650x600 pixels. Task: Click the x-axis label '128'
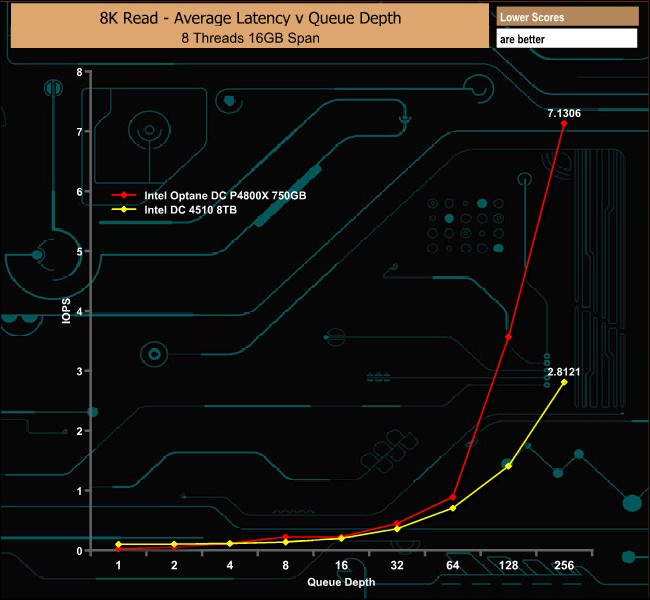click(508, 565)
